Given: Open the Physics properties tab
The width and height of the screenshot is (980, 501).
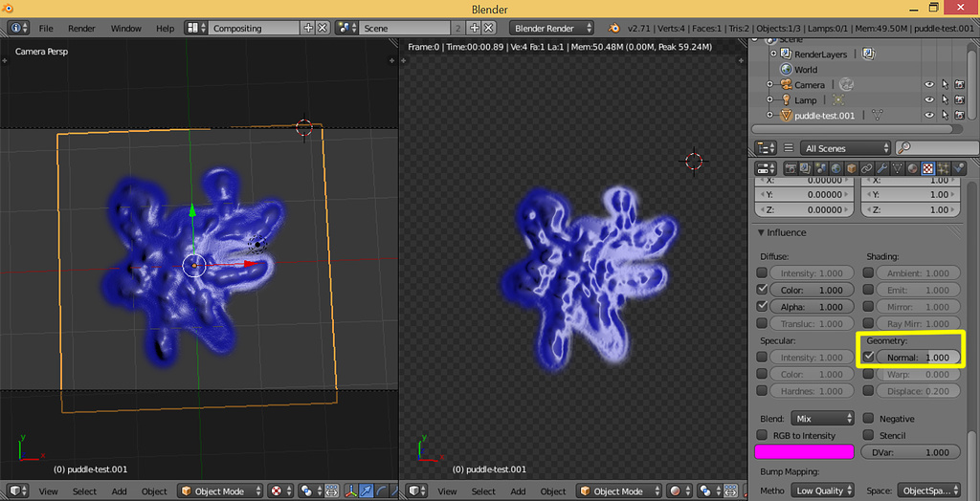Looking at the screenshot, I should 957,168.
